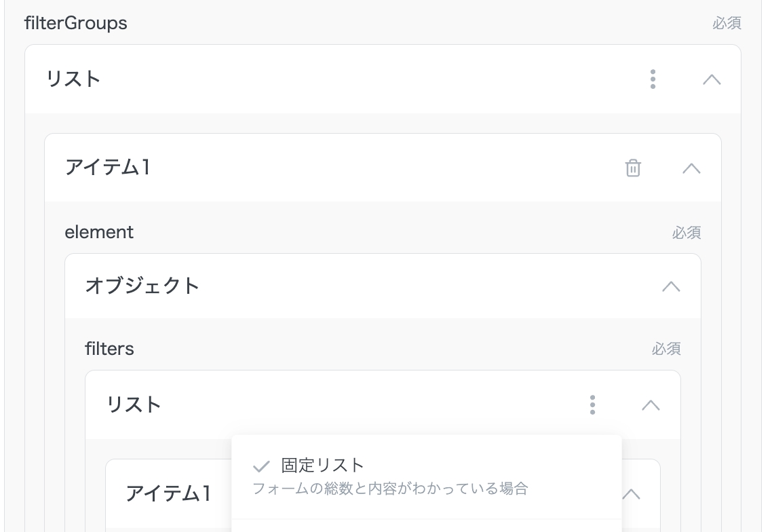Open the three-dot menu of the filterGroups リスト

(x=653, y=79)
